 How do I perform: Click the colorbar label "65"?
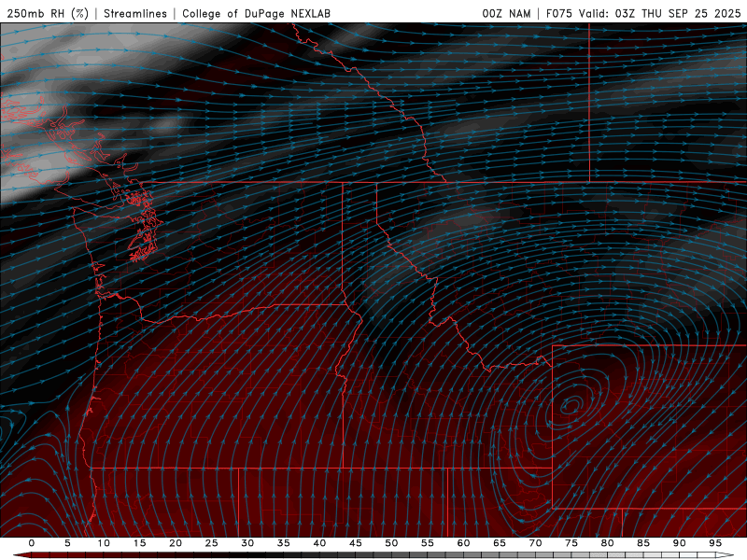[x=500, y=543]
